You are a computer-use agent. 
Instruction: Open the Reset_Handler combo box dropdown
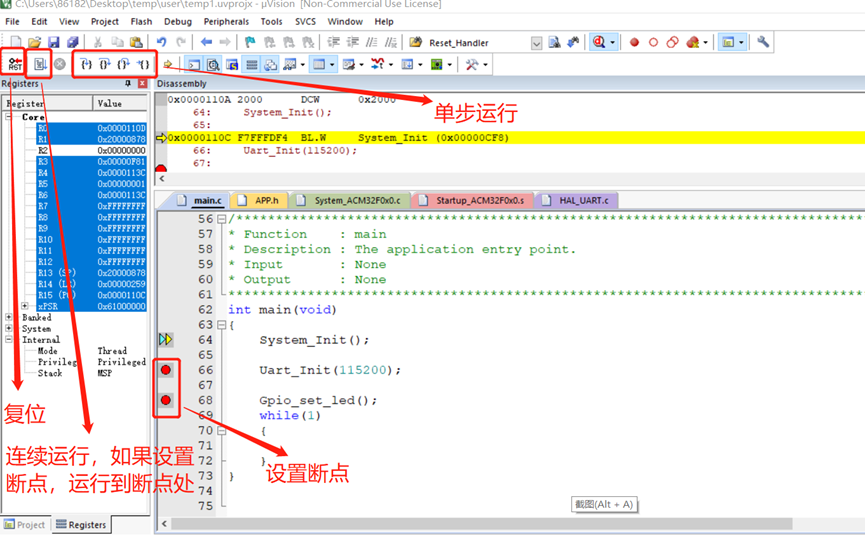click(536, 43)
